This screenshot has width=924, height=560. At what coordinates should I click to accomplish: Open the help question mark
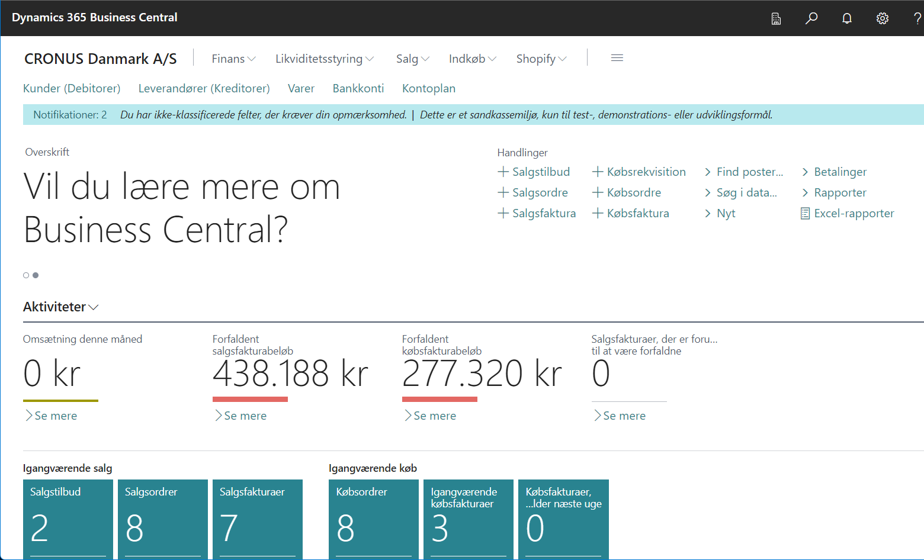coord(917,18)
